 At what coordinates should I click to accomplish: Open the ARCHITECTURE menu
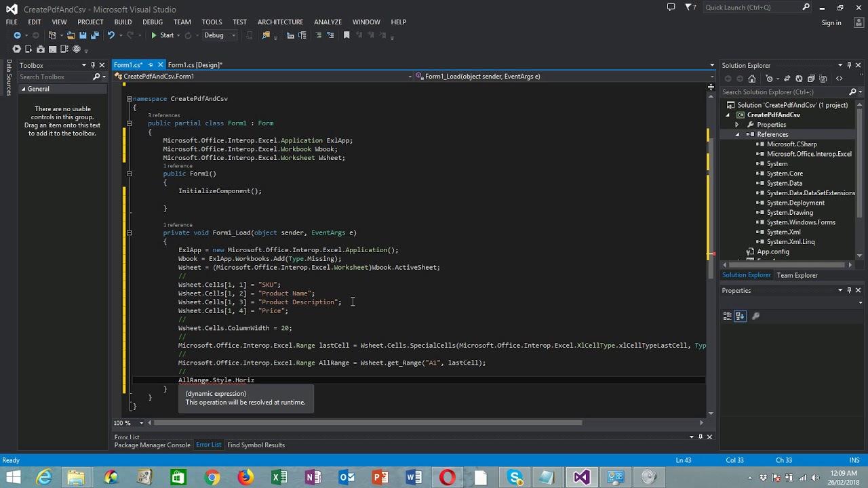(280, 22)
